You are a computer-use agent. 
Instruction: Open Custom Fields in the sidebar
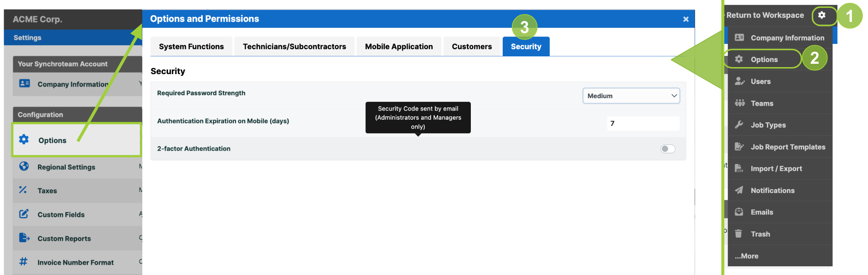point(61,215)
